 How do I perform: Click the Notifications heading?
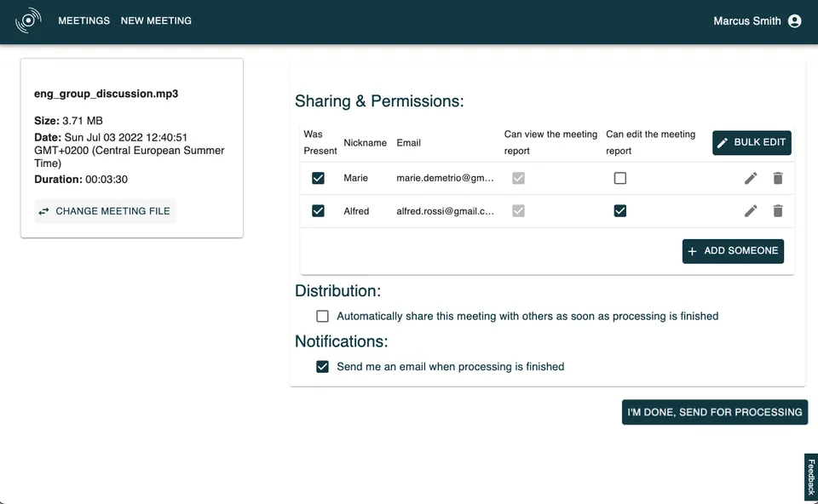pyautogui.click(x=342, y=341)
